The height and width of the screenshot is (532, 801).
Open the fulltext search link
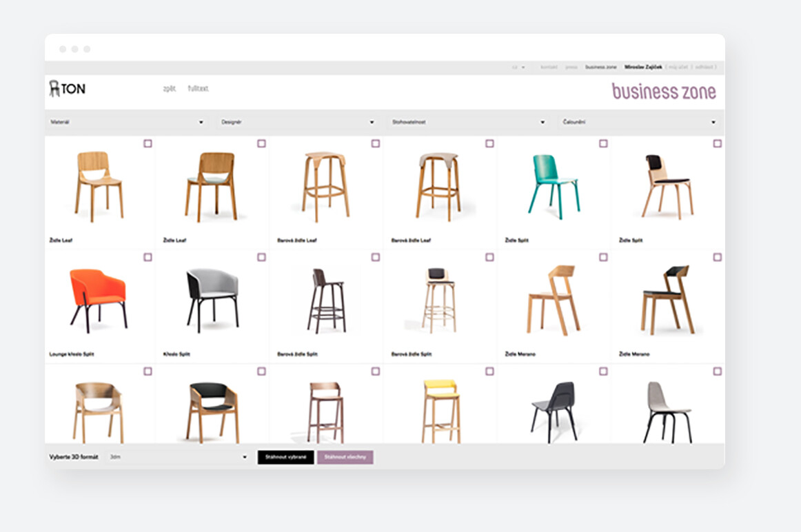pyautogui.click(x=199, y=89)
